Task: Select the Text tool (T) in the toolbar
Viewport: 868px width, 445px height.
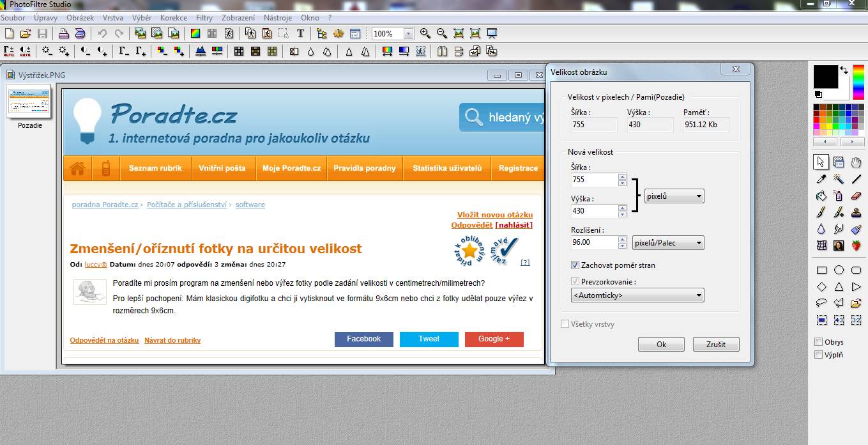Action: [x=300, y=33]
